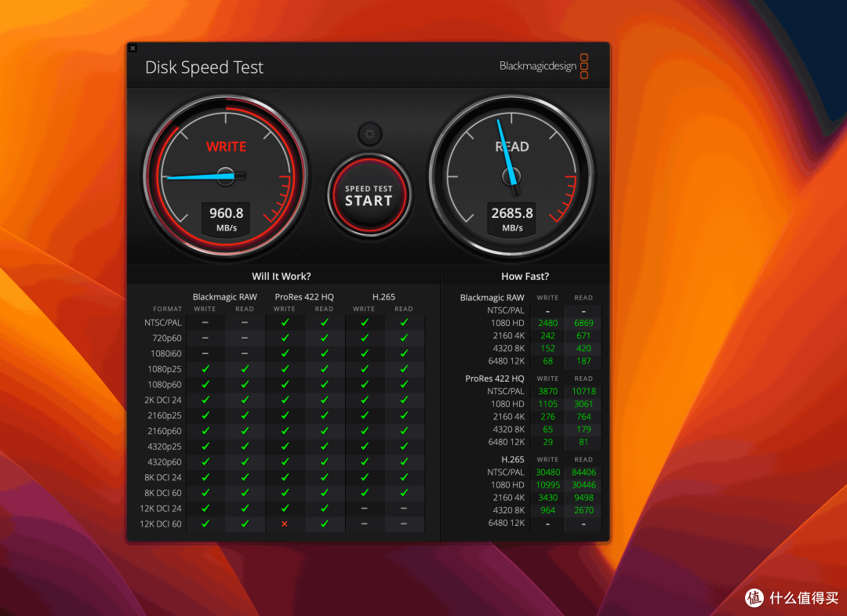Click the 9498 read value
This screenshot has width=847, height=616.
[583, 497]
